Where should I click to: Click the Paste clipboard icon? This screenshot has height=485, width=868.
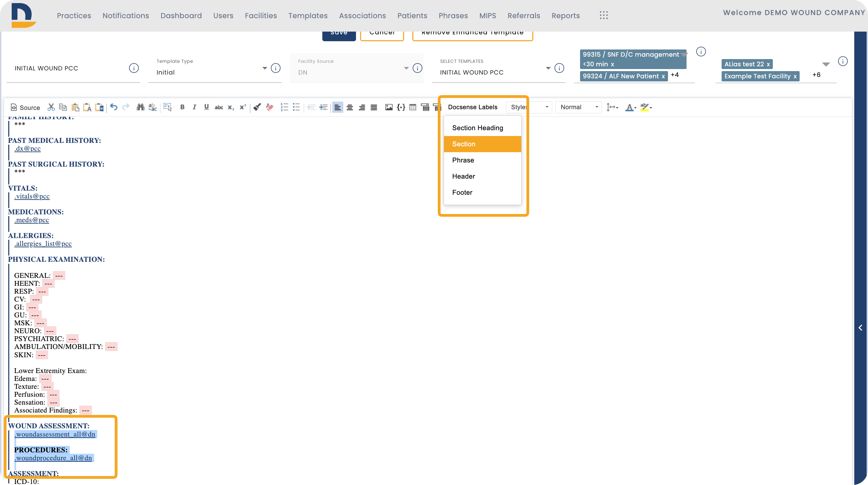pos(75,107)
